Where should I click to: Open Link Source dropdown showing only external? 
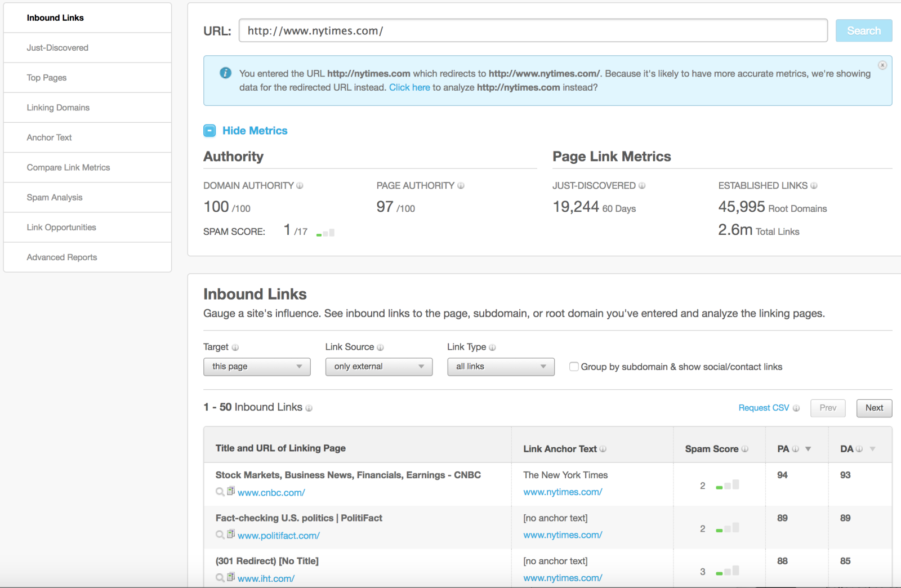click(x=379, y=367)
